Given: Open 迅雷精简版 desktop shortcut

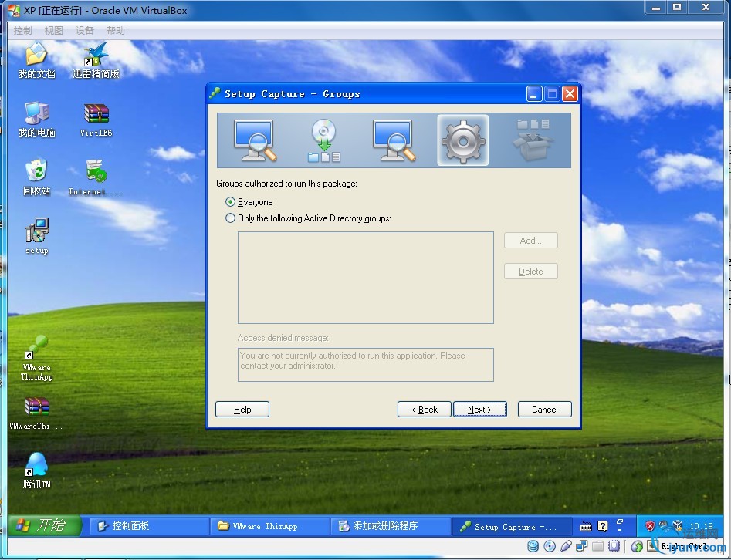Looking at the screenshot, I should coord(96,61).
